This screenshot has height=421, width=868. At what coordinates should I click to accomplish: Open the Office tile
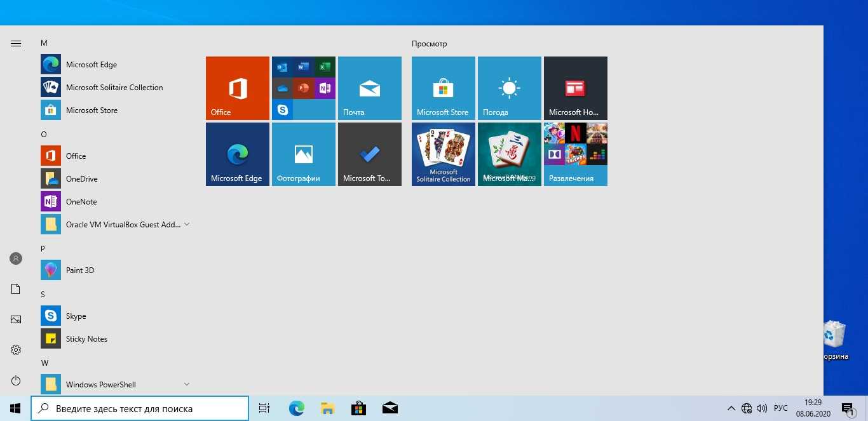coord(238,88)
